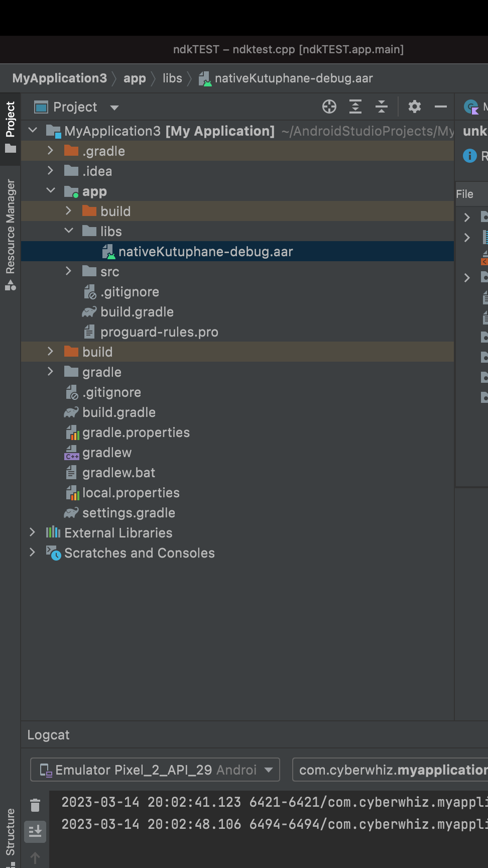488x868 pixels.
Task: Expand the src folder
Action: [x=69, y=271]
